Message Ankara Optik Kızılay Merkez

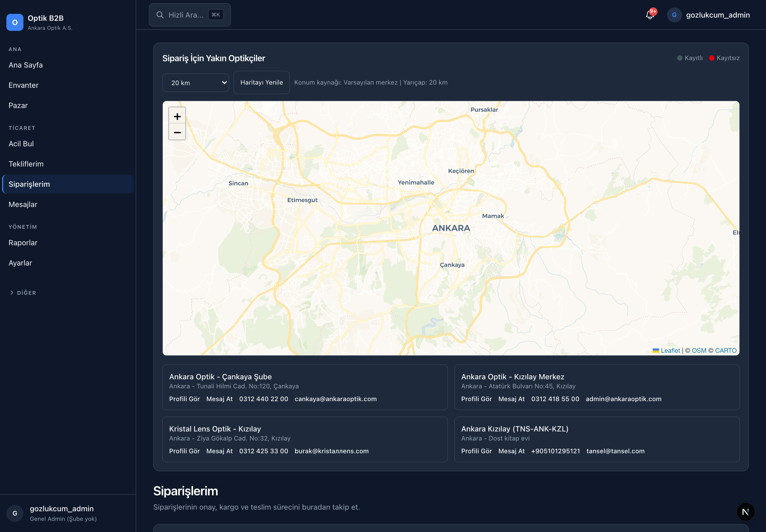click(511, 399)
